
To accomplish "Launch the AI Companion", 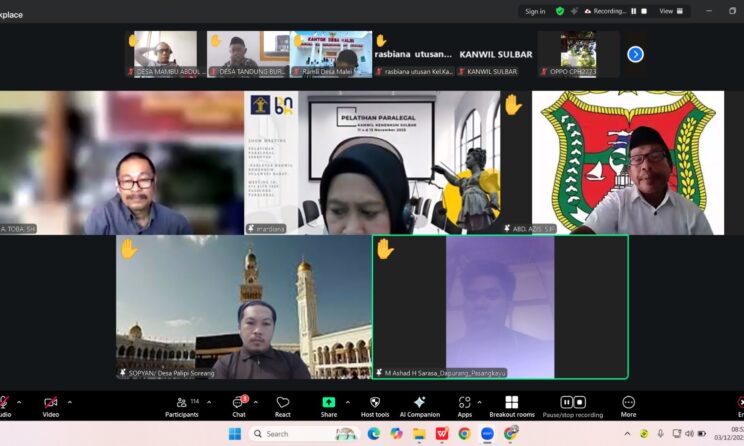I will 419,404.
